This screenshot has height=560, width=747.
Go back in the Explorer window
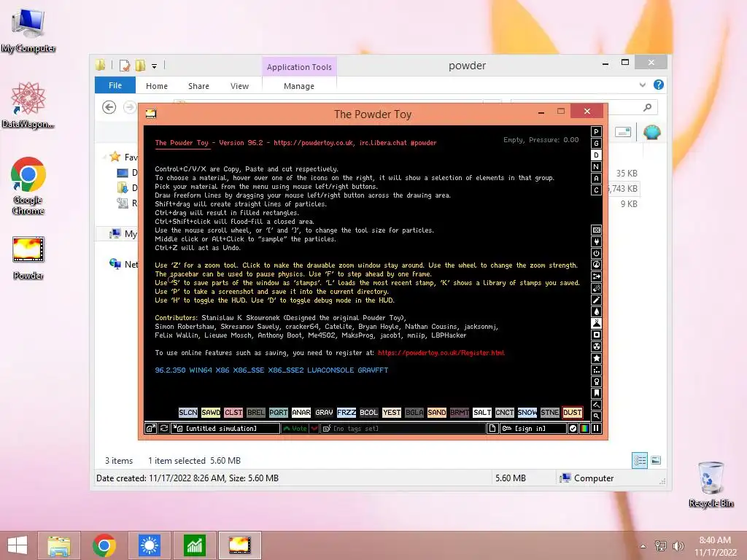(x=109, y=107)
